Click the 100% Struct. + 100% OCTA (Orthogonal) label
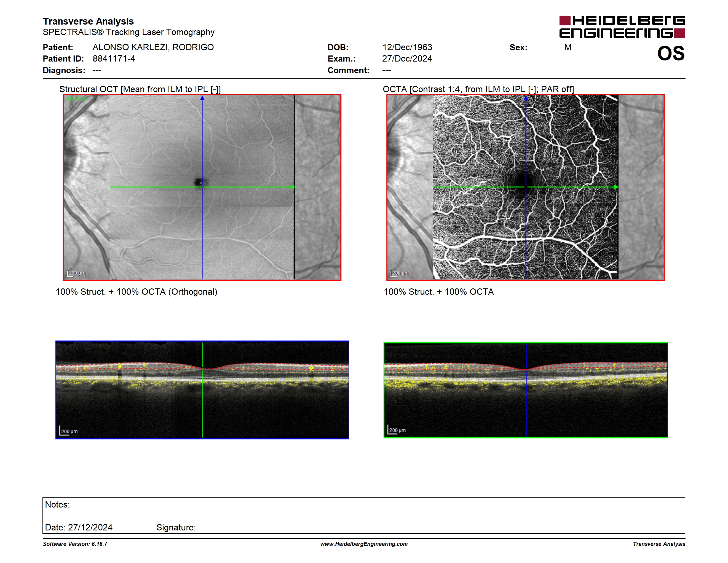The width and height of the screenshot is (728, 563). [x=136, y=292]
